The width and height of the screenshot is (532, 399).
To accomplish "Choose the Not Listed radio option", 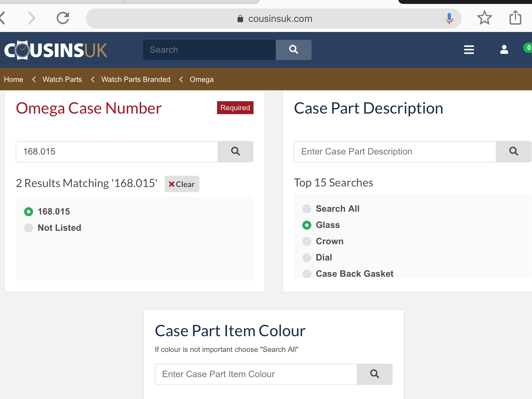I will click(29, 228).
